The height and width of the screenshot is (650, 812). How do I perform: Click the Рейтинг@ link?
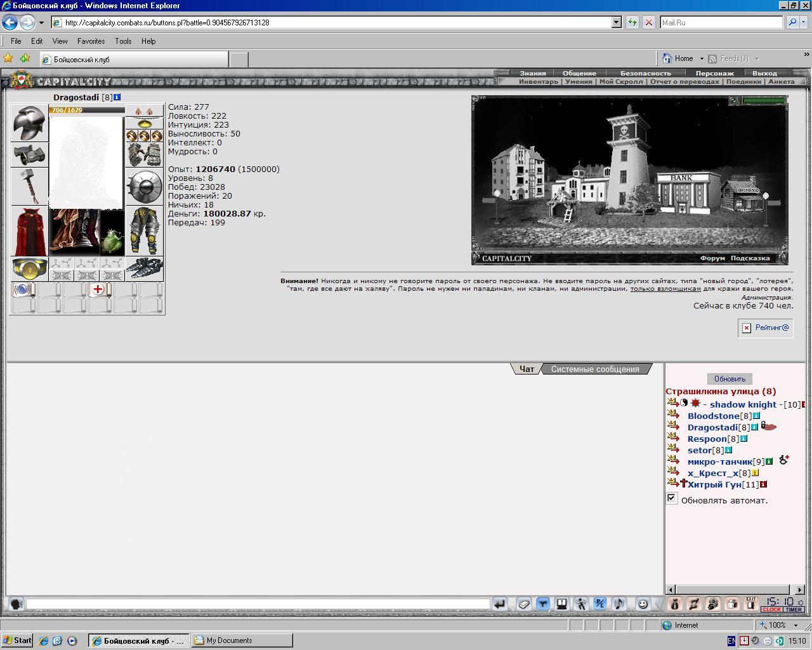pos(771,328)
